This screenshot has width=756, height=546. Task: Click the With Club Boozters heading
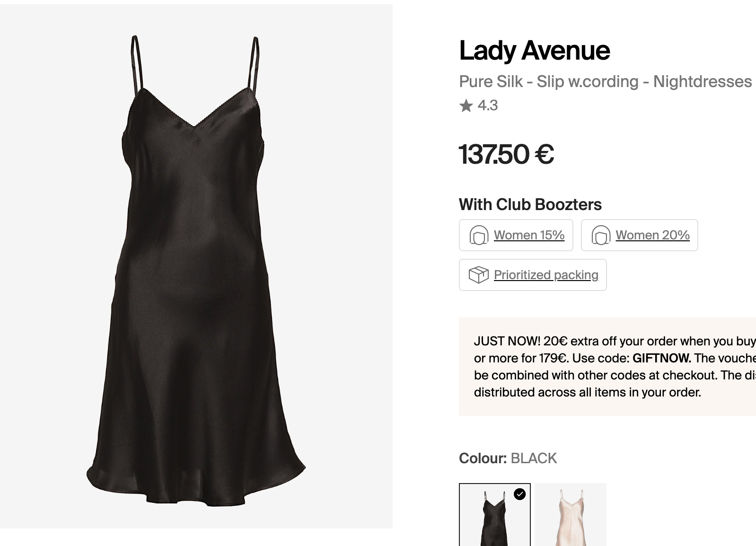(530, 204)
